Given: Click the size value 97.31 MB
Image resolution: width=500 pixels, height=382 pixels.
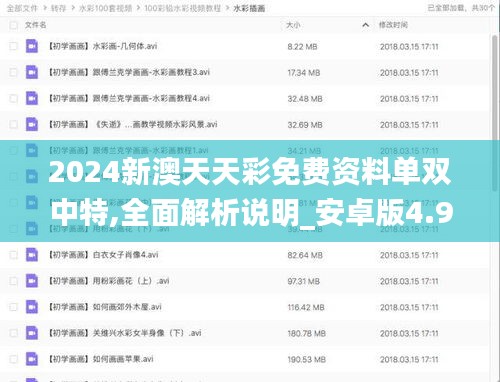Looking at the screenshot, I should coord(304,281).
